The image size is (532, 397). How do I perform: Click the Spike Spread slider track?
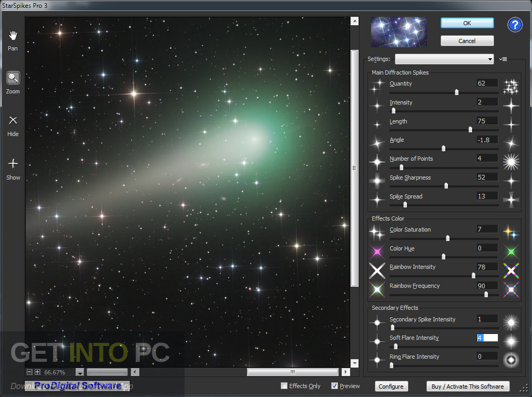pyautogui.click(x=444, y=205)
